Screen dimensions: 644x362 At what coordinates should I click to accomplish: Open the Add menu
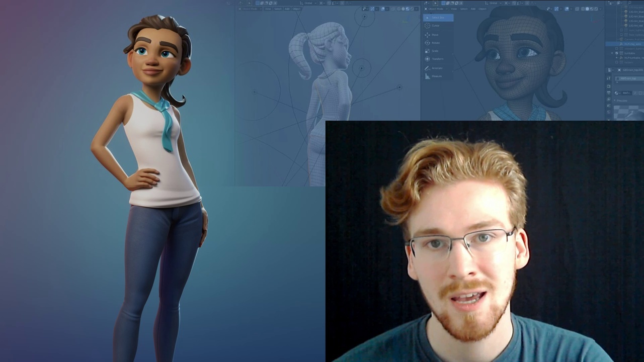click(x=473, y=9)
